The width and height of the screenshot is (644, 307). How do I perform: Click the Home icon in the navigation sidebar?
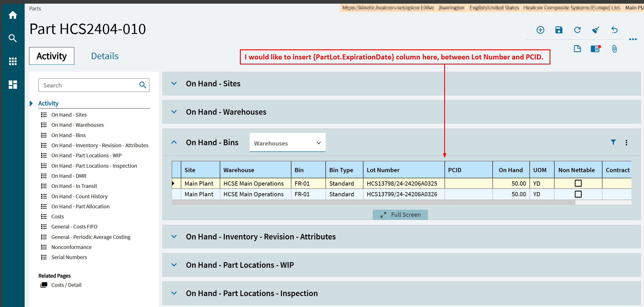13,15
